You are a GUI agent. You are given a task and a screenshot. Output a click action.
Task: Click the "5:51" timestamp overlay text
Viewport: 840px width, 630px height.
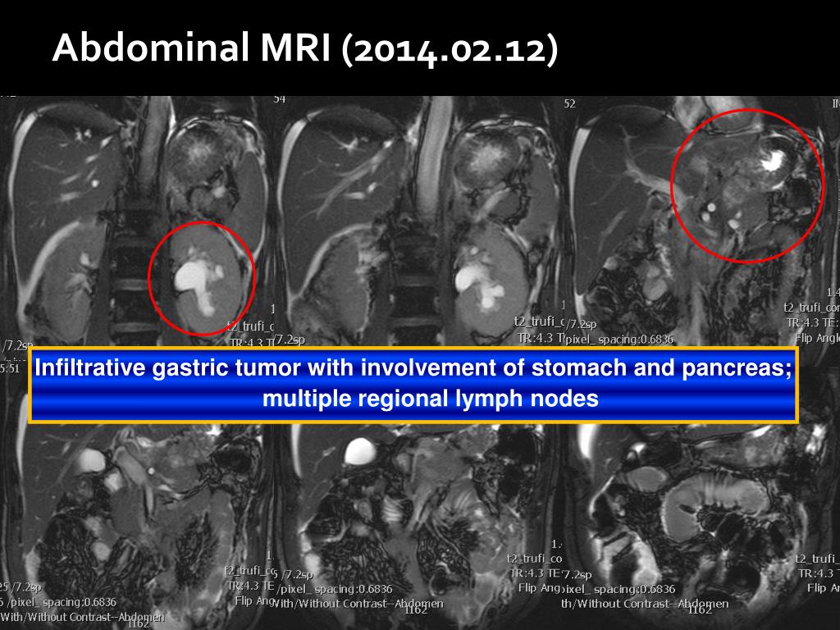10,368
